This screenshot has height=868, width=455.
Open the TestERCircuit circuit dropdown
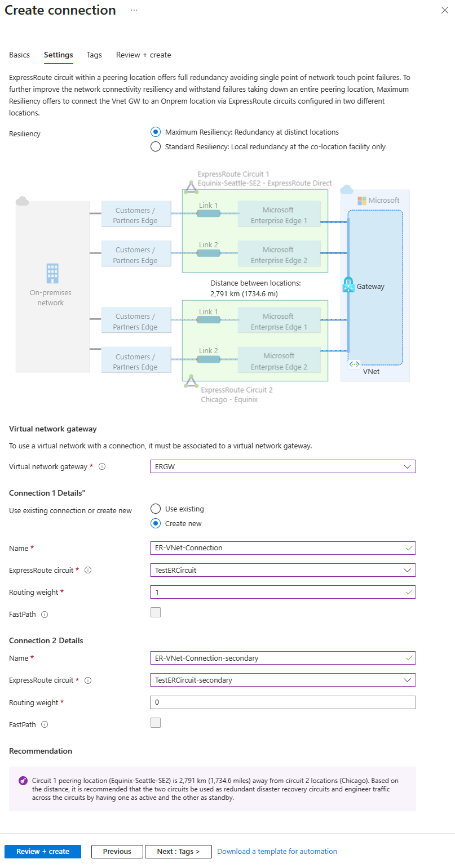(282, 570)
